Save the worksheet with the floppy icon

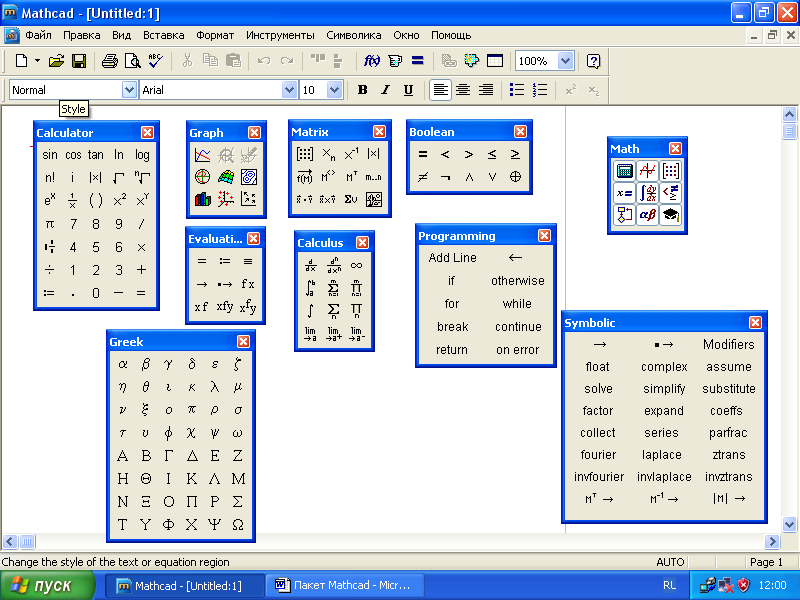pyautogui.click(x=79, y=61)
